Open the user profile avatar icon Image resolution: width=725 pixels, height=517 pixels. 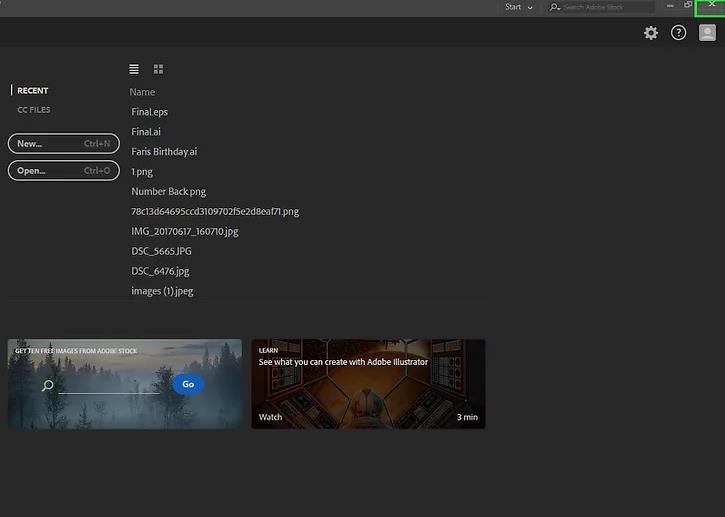click(x=707, y=33)
